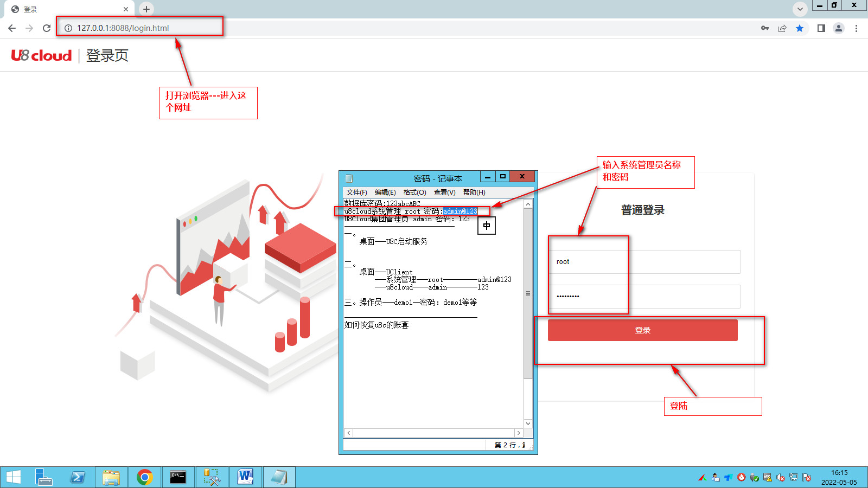Open the 文件(F) menu in Notepad
The image size is (868, 488).
[356, 192]
